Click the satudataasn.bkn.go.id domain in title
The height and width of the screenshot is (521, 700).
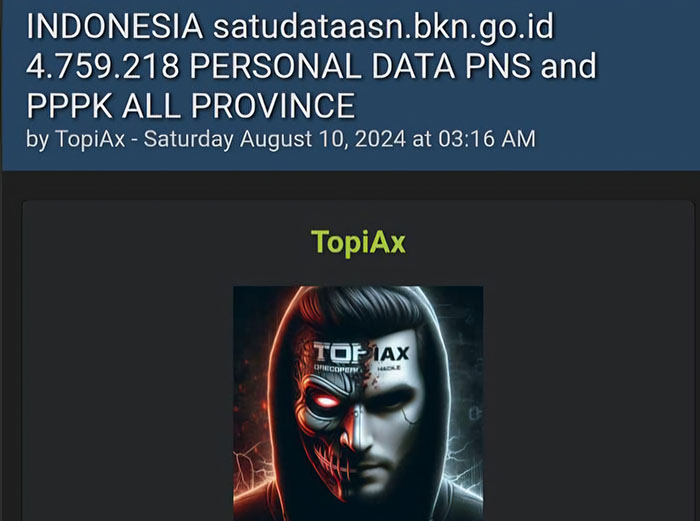coord(383,26)
